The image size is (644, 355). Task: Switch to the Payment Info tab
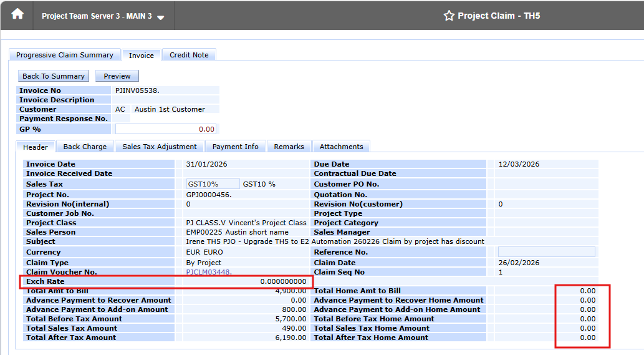pos(235,147)
